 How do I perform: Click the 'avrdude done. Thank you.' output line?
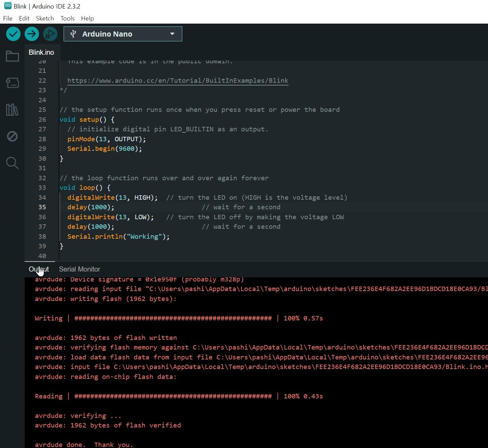[84, 444]
